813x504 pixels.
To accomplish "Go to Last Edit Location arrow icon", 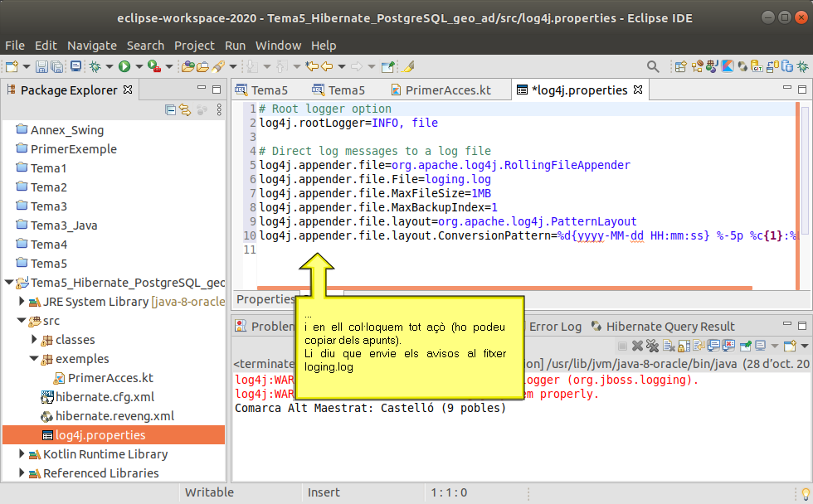I will click(x=312, y=66).
